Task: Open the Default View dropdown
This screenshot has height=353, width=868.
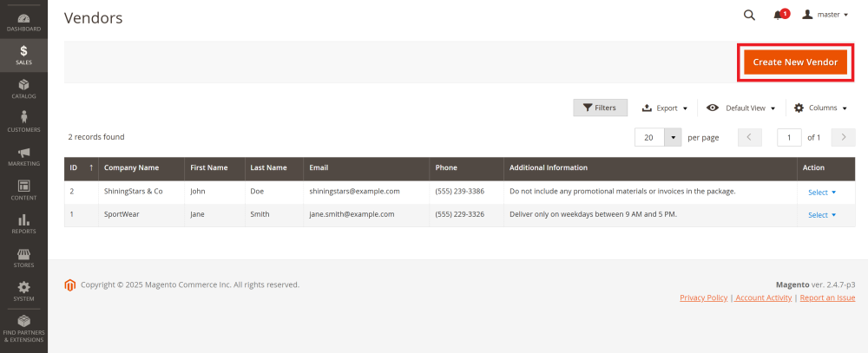Action: pyautogui.click(x=741, y=108)
